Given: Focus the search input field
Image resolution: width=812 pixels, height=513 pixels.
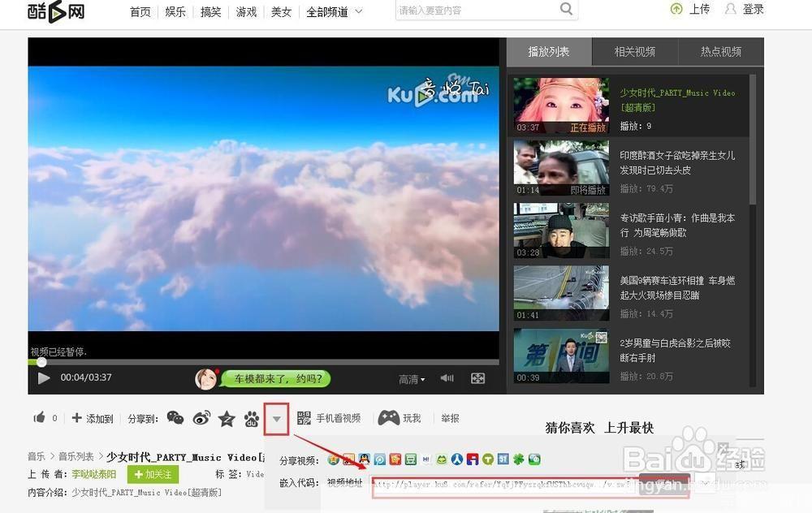Looking at the screenshot, I should [477, 10].
